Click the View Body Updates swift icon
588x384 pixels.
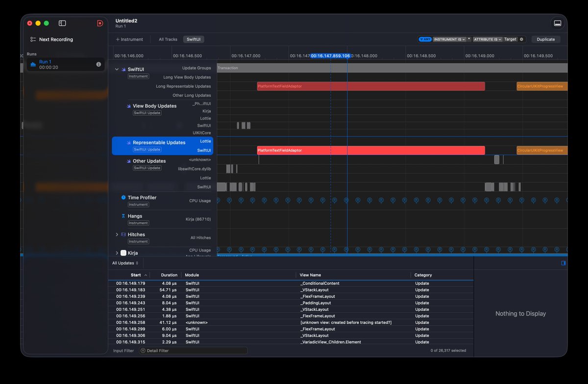coord(129,106)
